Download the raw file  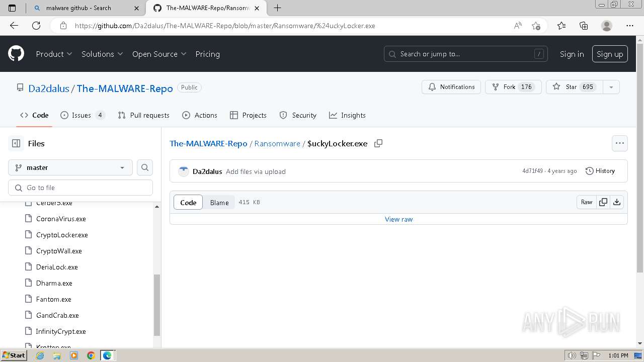tap(617, 202)
